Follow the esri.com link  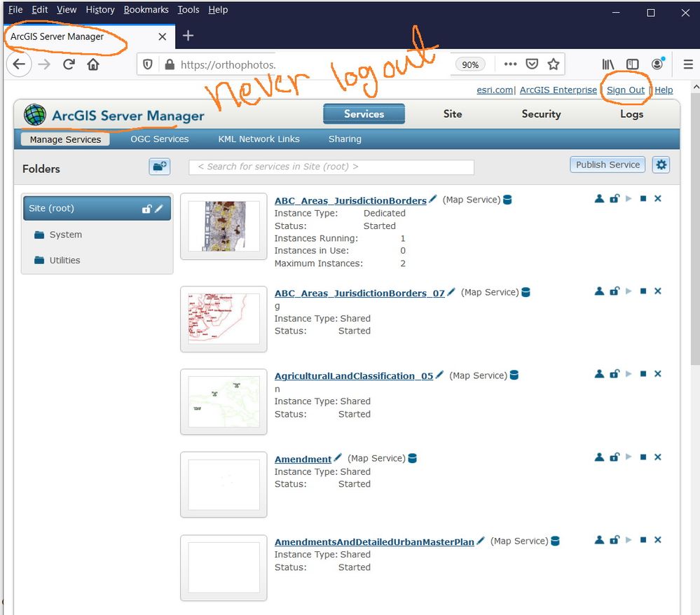(x=495, y=90)
